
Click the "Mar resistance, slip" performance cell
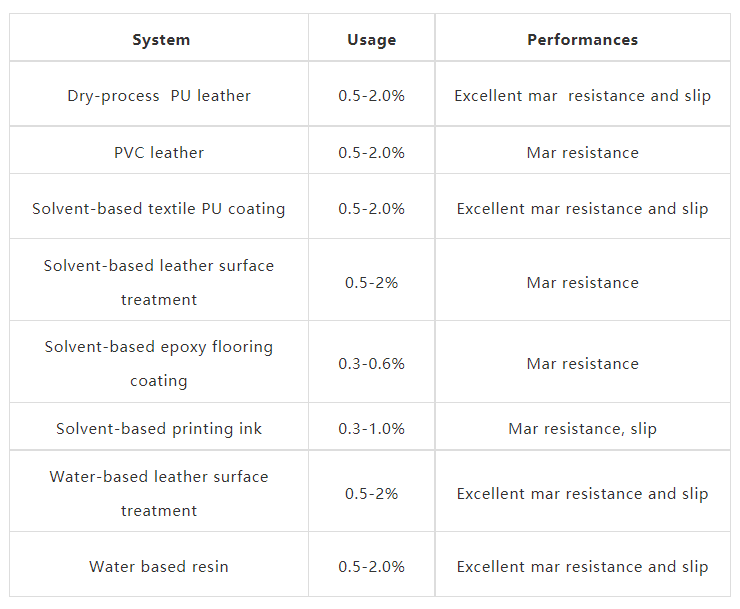point(582,429)
